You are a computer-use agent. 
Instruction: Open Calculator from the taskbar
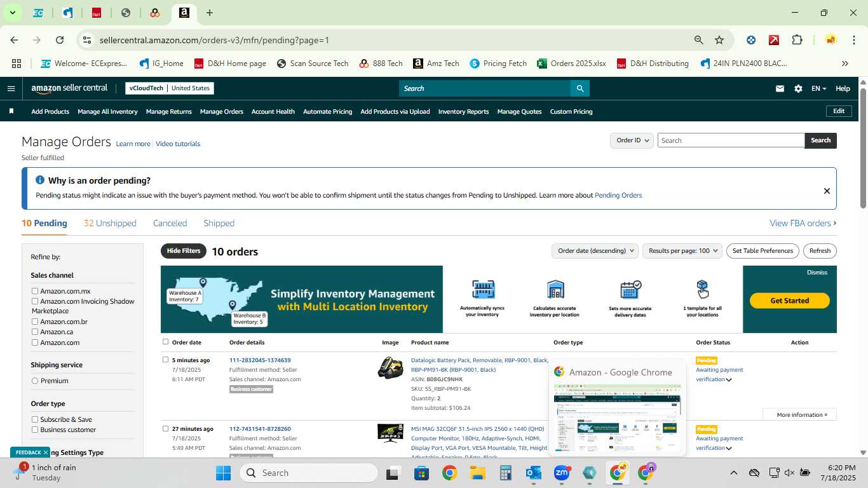pos(506,473)
